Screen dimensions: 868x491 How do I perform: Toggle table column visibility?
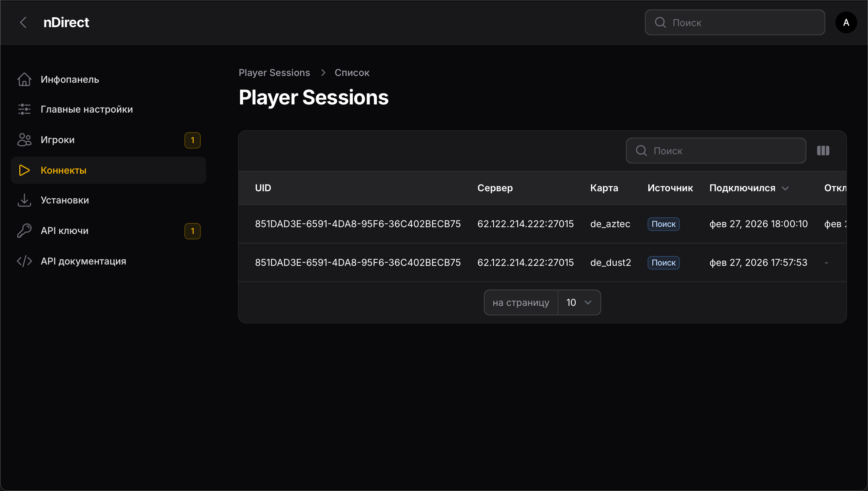point(823,150)
